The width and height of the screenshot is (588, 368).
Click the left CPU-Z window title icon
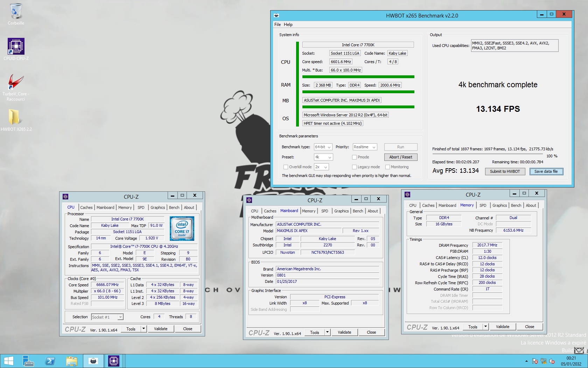click(x=65, y=197)
